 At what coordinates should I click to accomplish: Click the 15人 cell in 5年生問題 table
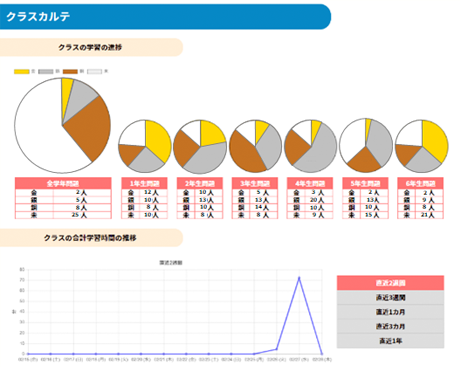374,215
